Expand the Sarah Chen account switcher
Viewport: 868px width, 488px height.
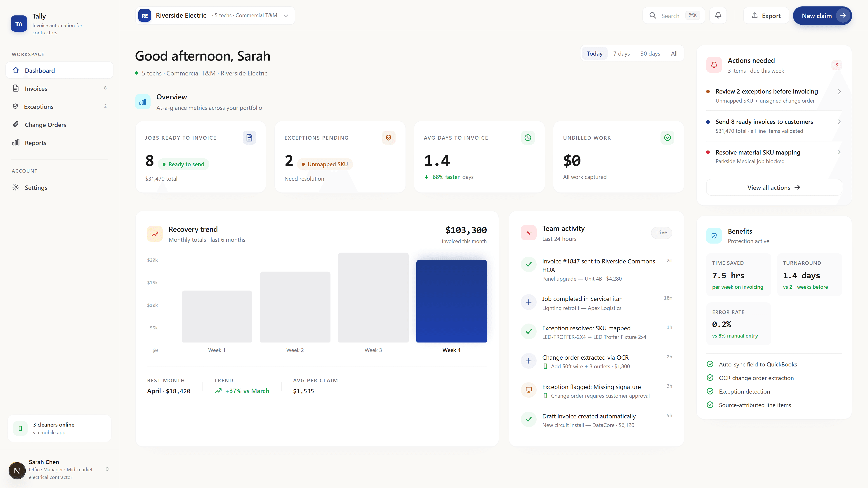click(107, 469)
